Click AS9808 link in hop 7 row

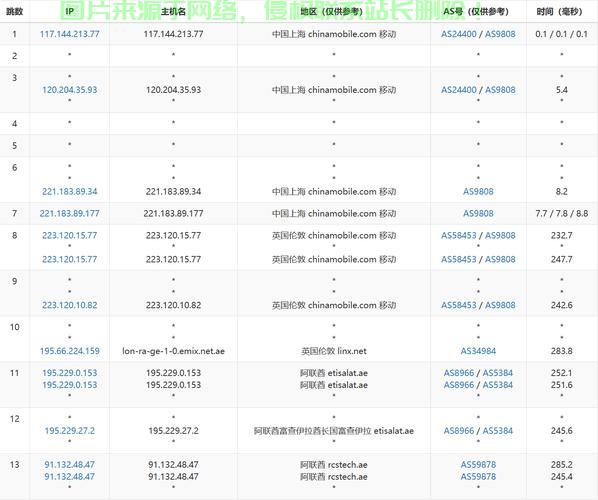click(x=478, y=213)
